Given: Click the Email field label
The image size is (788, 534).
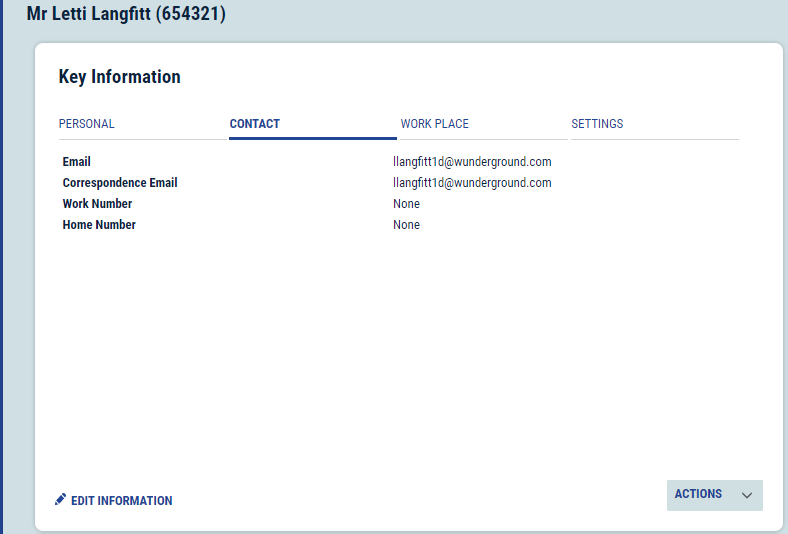Looking at the screenshot, I should (x=77, y=162).
